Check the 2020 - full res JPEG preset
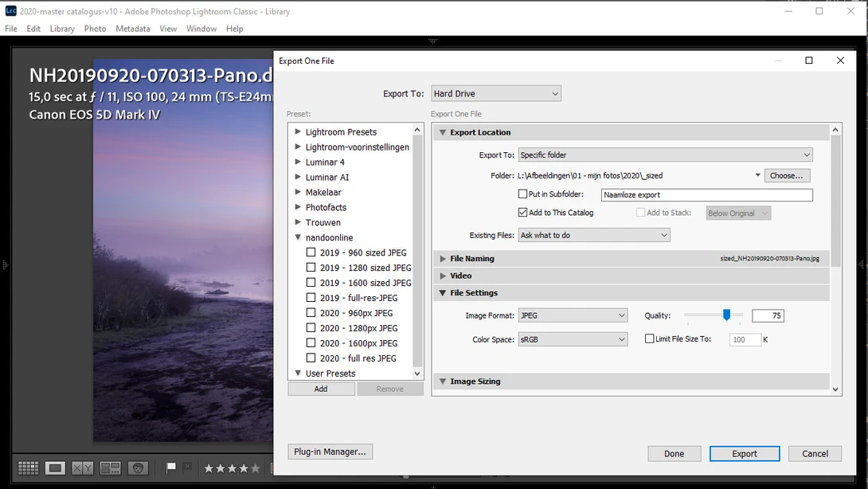The height and width of the screenshot is (489, 868). click(x=311, y=358)
